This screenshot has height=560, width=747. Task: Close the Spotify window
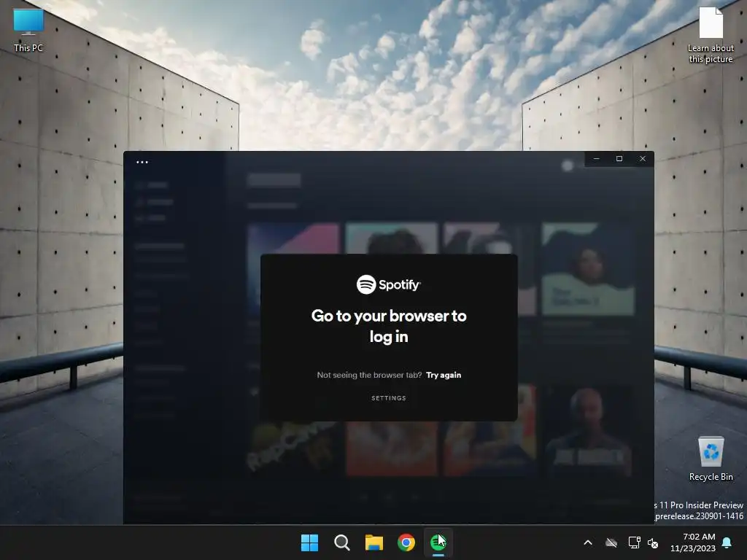643,158
